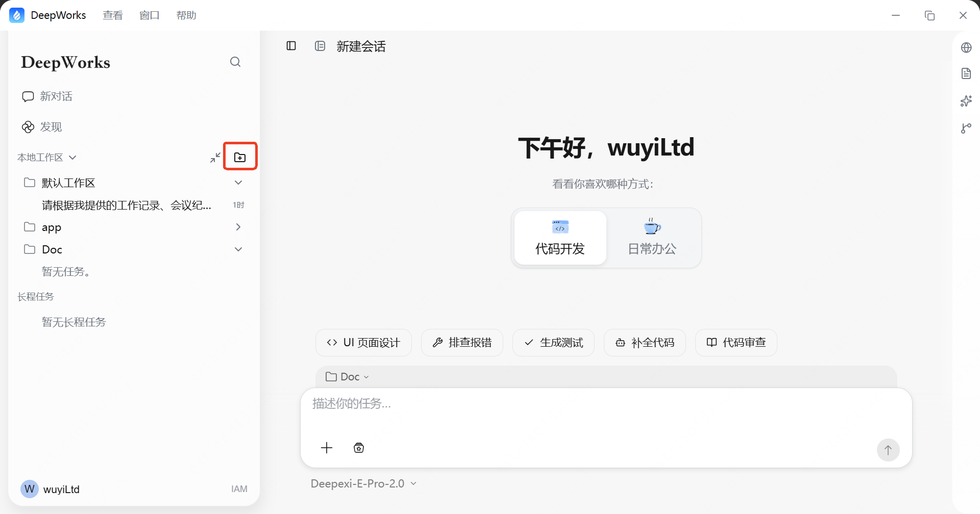Click the 排查报错 suggestion button
Screen dimensions: 980x514
[462, 343]
